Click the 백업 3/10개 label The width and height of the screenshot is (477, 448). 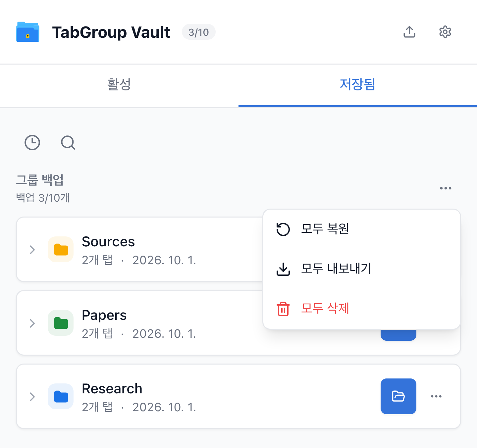tap(43, 198)
